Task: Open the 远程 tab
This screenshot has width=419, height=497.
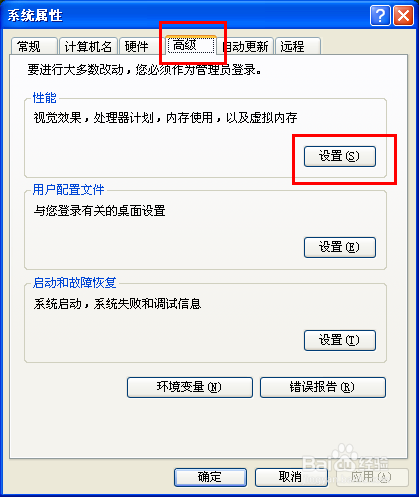Action: tap(298, 46)
